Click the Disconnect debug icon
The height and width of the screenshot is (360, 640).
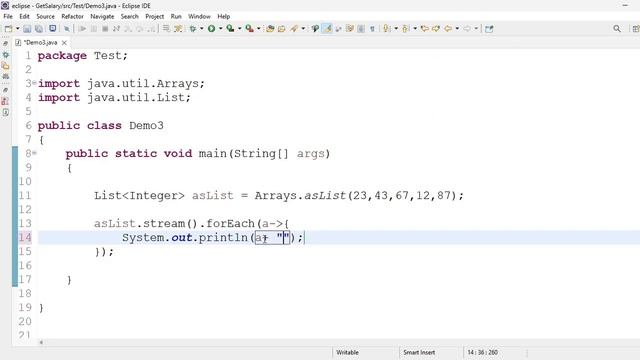[116, 29]
